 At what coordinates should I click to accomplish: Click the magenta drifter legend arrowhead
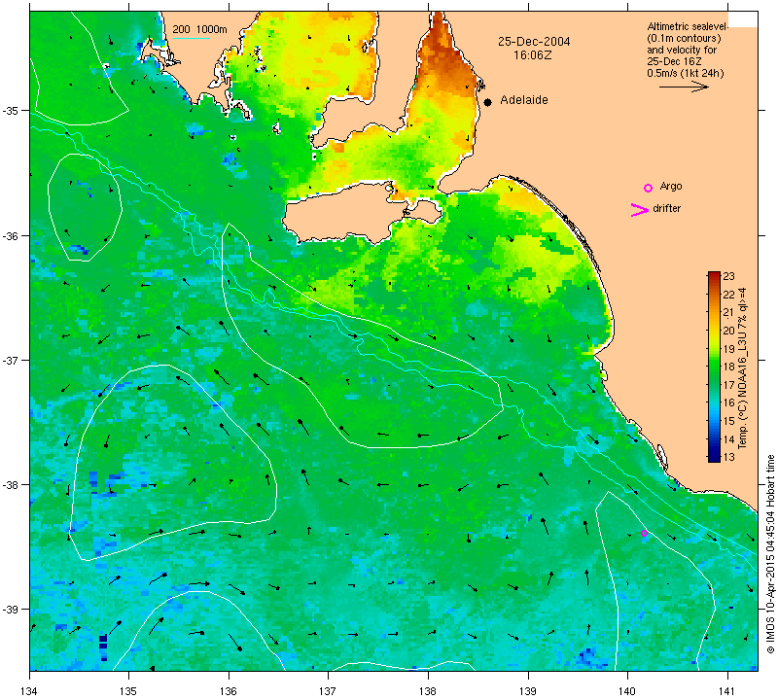[640, 210]
